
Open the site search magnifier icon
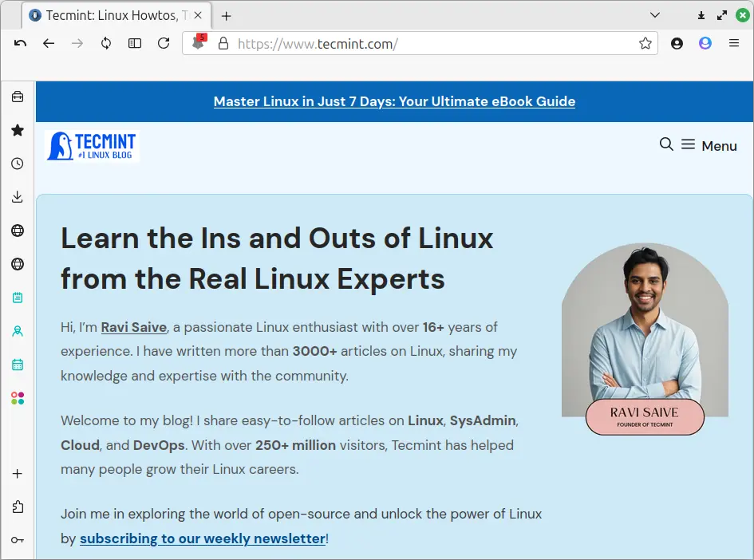(x=666, y=144)
